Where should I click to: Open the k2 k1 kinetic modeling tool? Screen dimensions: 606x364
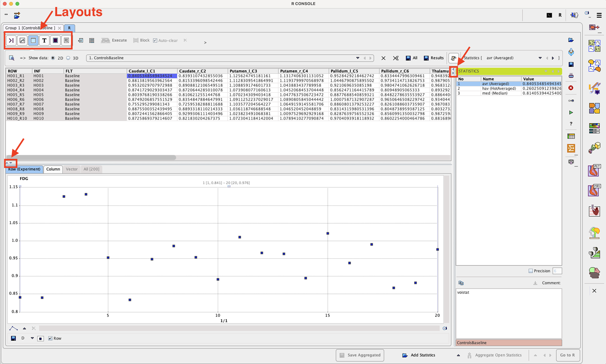pyautogui.click(x=594, y=46)
